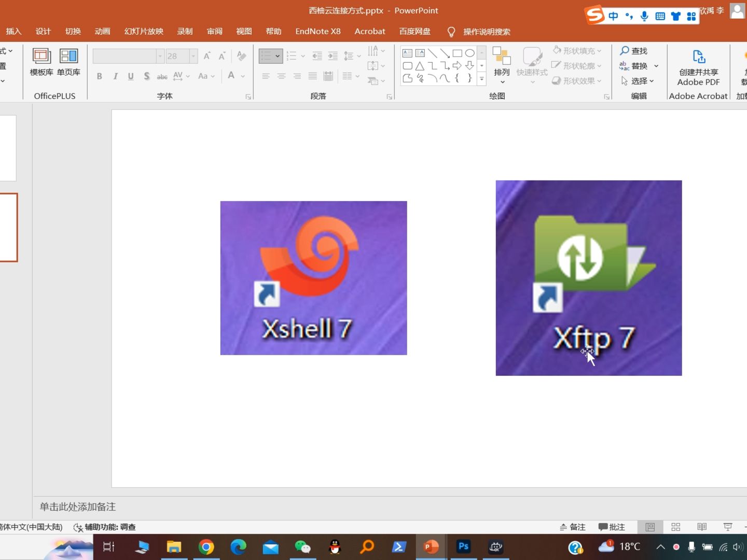Choose the rounded rectangle shape
This screenshot has height=560, width=747.
click(x=407, y=66)
